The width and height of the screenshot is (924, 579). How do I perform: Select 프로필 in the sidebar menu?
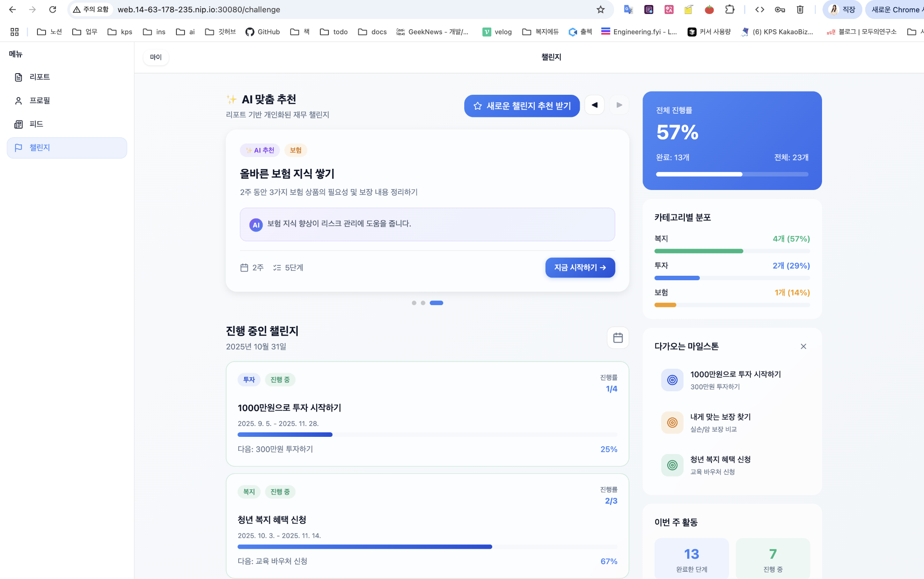click(x=67, y=101)
